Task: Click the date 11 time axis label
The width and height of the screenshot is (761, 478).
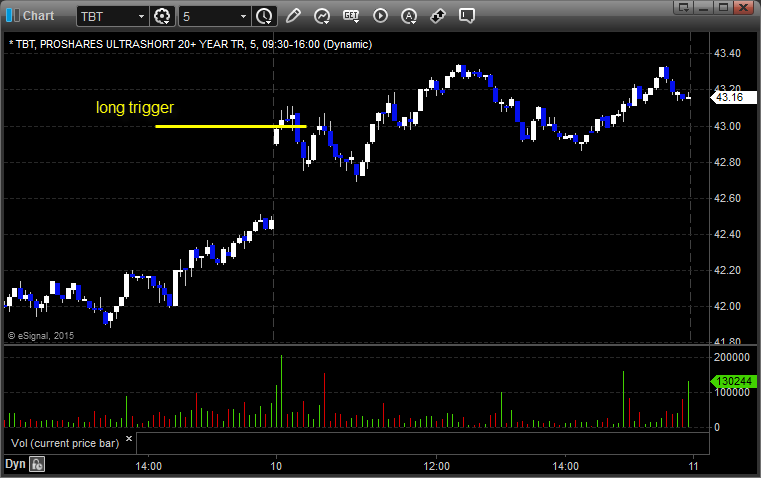Action: 693,466
